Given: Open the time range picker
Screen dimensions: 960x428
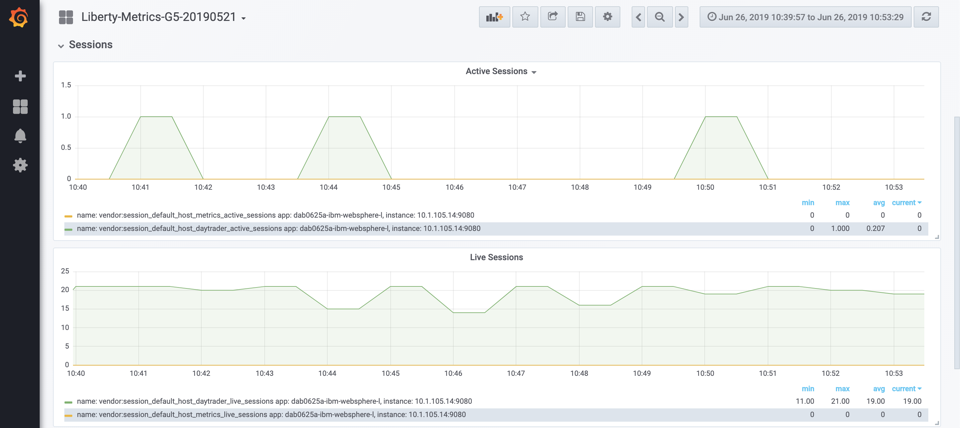Looking at the screenshot, I should click(x=806, y=17).
